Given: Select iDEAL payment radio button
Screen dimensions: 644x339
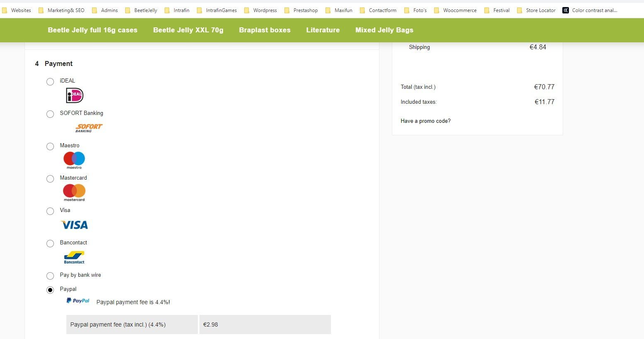Looking at the screenshot, I should click(50, 82).
